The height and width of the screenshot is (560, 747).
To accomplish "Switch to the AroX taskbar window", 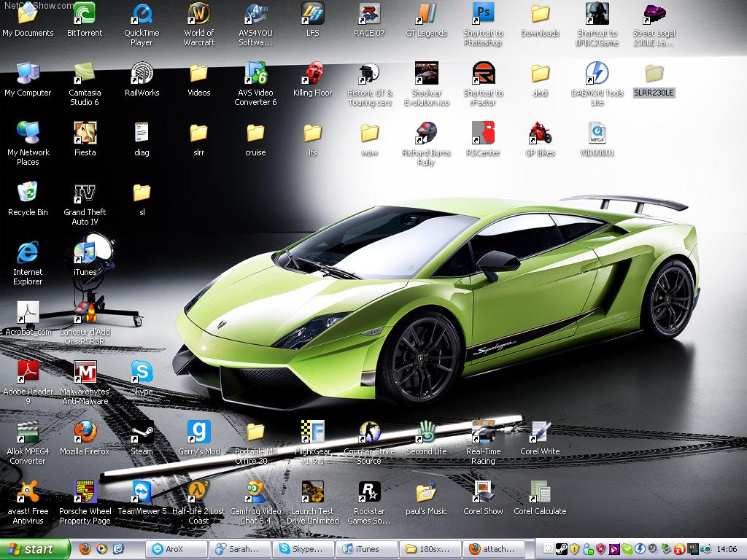I will [177, 549].
